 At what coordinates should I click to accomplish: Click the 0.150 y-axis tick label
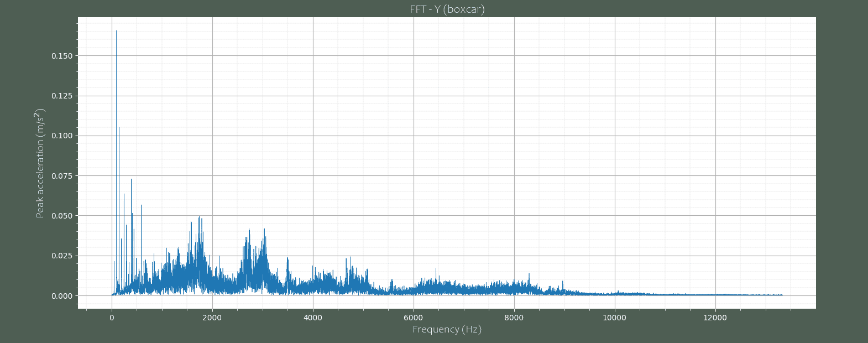tap(62, 56)
